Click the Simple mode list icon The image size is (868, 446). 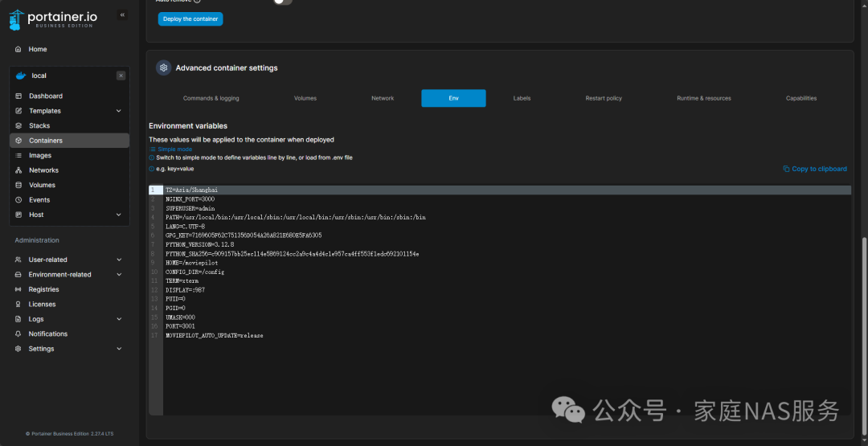click(152, 149)
